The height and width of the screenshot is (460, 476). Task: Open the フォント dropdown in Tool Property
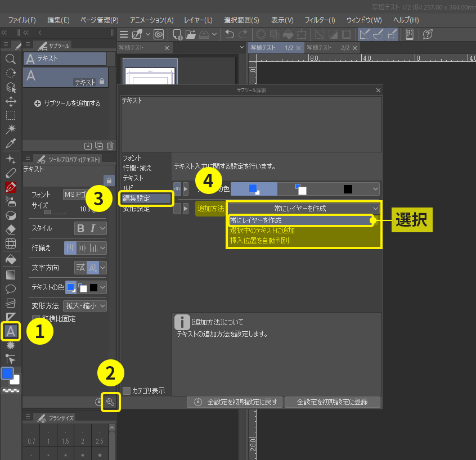(x=84, y=194)
